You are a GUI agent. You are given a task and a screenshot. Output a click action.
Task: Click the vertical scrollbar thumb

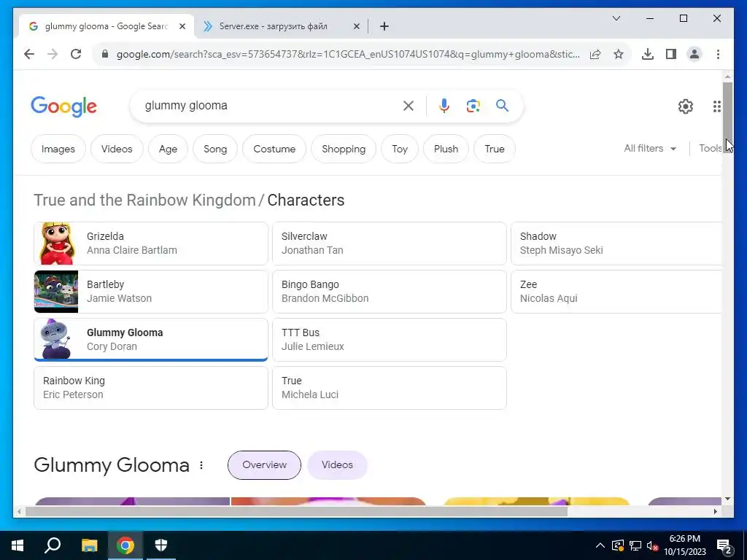tap(727, 117)
